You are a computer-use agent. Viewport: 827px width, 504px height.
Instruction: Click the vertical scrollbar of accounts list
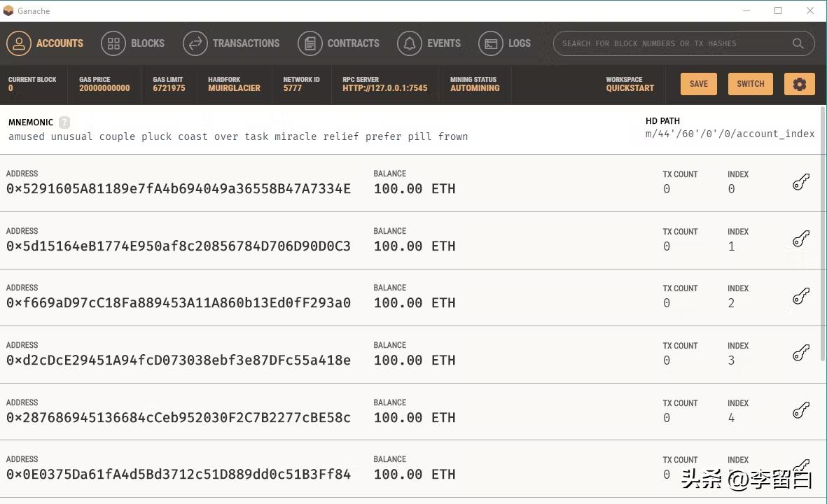tap(823, 231)
